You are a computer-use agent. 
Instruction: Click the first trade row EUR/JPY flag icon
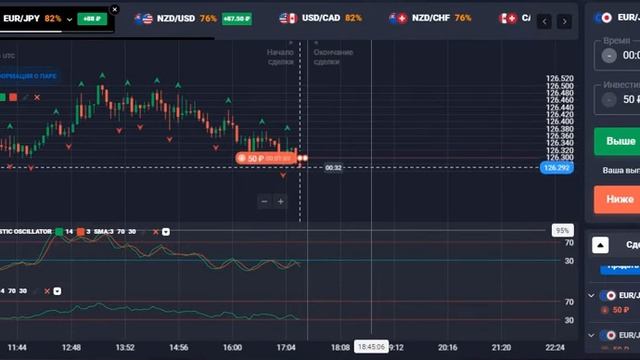point(607,296)
